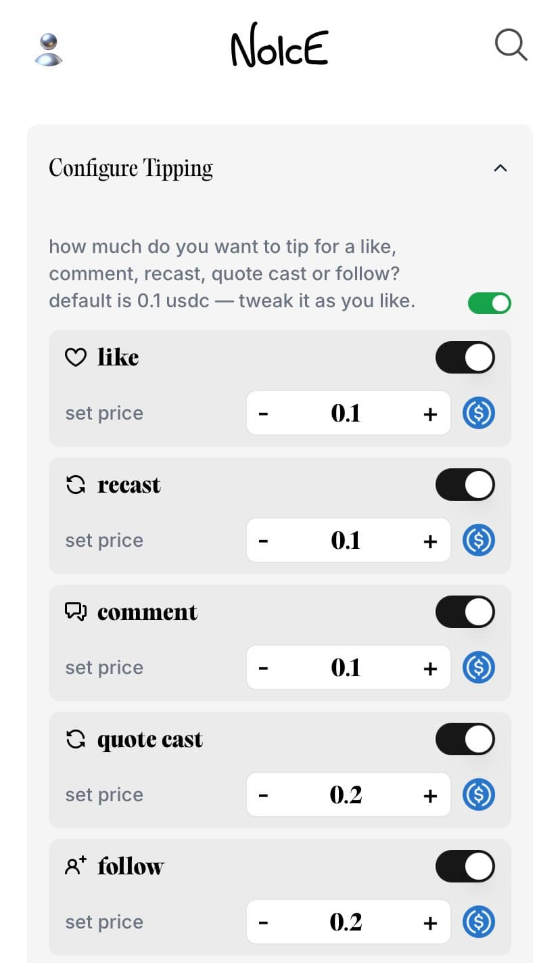
Task: Toggle tipping for recast
Action: coord(465,485)
